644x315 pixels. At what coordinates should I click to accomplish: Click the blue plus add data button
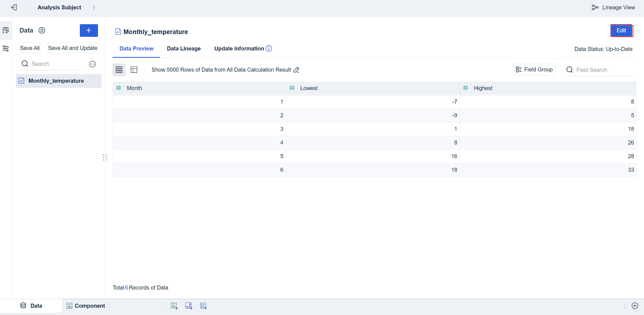tap(89, 31)
